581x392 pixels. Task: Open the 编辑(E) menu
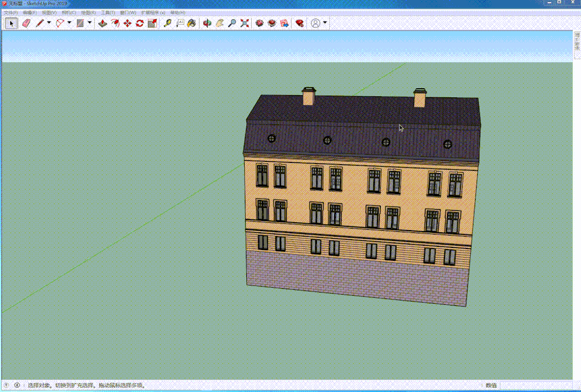click(30, 12)
